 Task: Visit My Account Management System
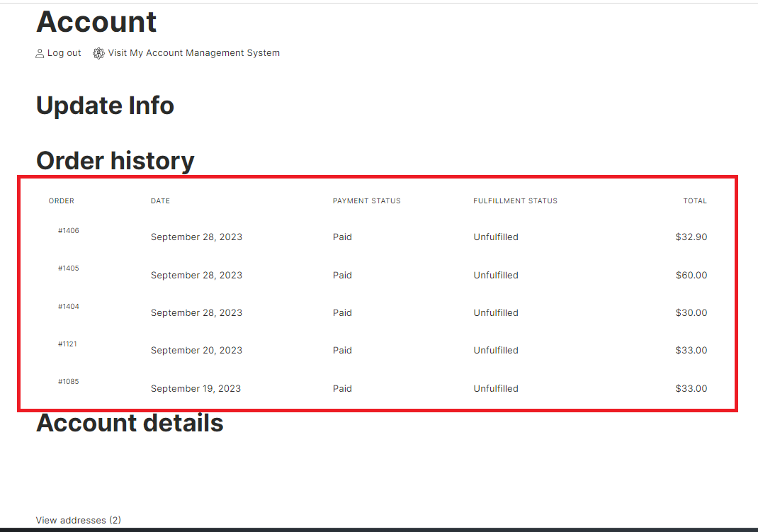193,52
